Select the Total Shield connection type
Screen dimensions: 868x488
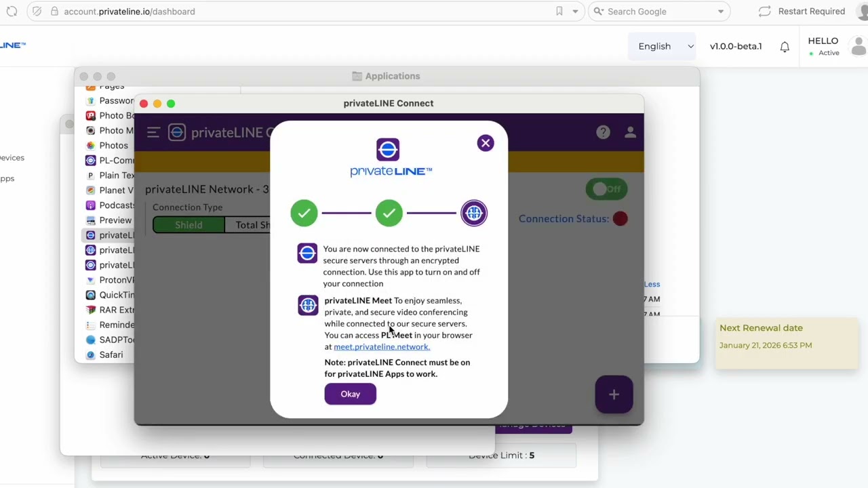tap(248, 225)
